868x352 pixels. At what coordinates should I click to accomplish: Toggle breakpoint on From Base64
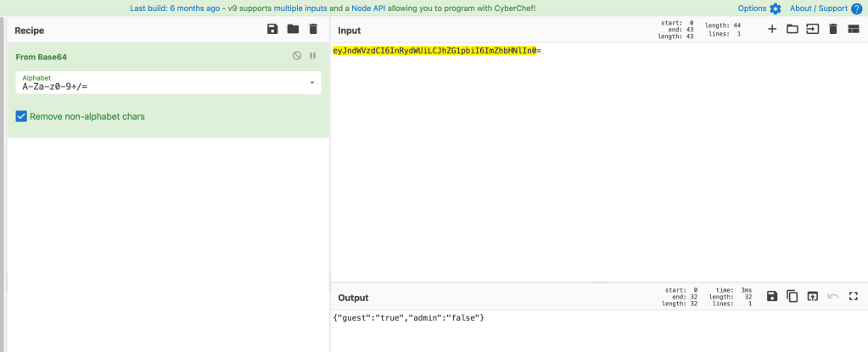point(312,56)
